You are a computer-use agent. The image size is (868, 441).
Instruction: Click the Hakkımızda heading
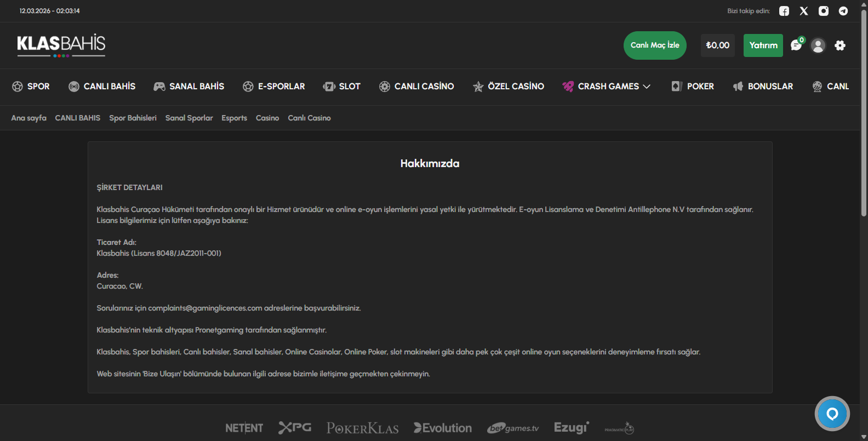pos(430,163)
